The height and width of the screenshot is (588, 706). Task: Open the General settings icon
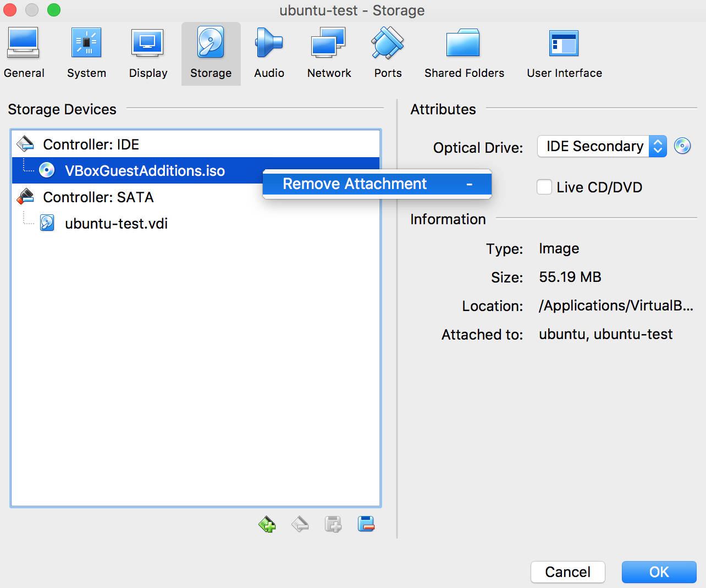pyautogui.click(x=23, y=43)
